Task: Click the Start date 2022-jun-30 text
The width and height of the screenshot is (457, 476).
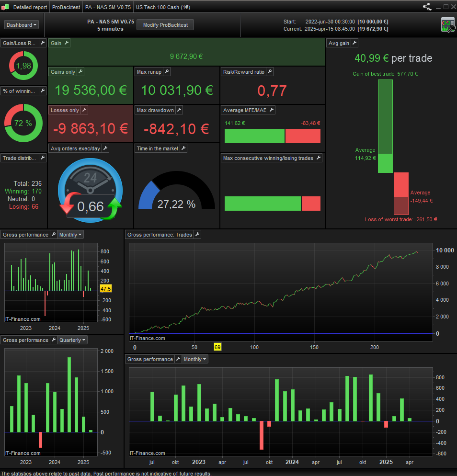Action: [330, 22]
